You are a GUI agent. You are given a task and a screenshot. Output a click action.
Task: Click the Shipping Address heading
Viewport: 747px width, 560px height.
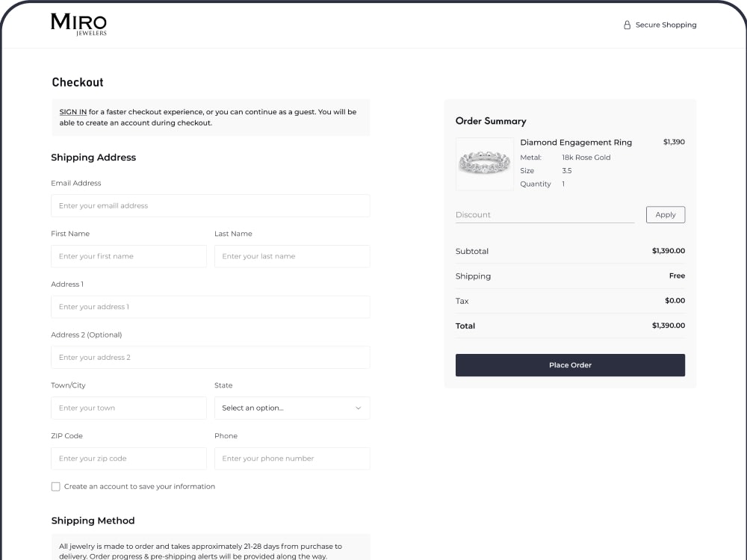point(93,158)
